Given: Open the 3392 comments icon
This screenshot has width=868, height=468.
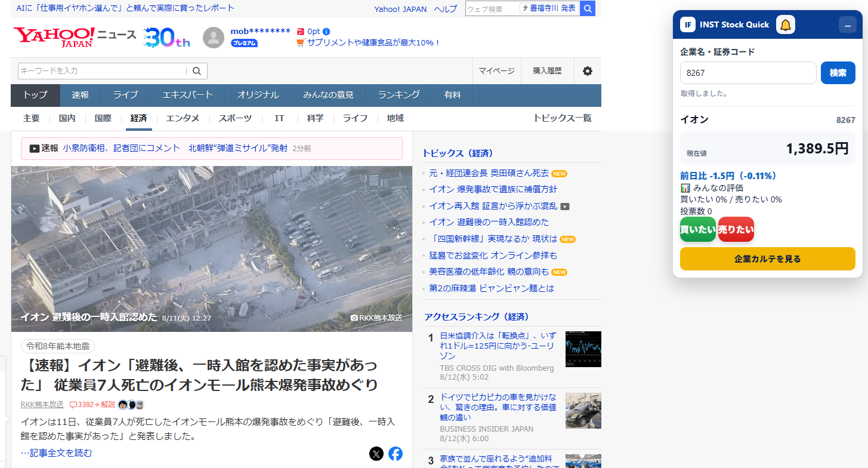Looking at the screenshot, I should 74,405.
